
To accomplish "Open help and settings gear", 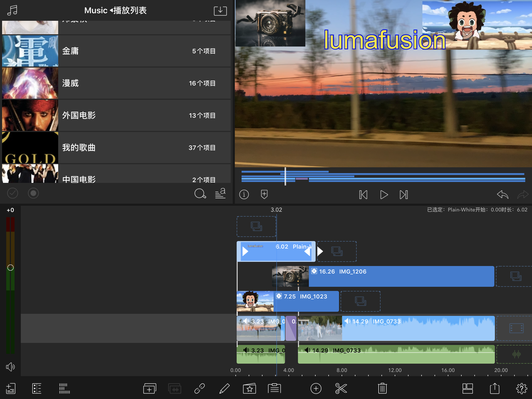I will (522, 389).
